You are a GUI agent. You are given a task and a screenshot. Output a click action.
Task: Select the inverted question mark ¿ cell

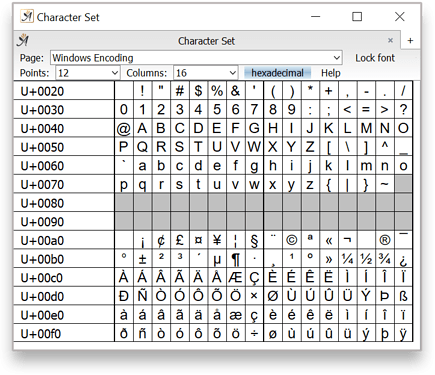(404, 259)
